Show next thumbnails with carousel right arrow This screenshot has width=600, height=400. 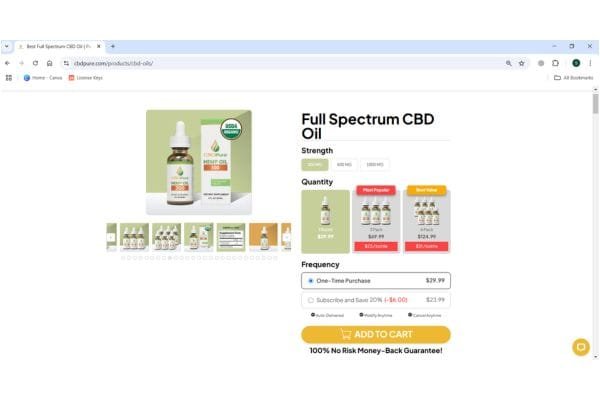tap(287, 237)
